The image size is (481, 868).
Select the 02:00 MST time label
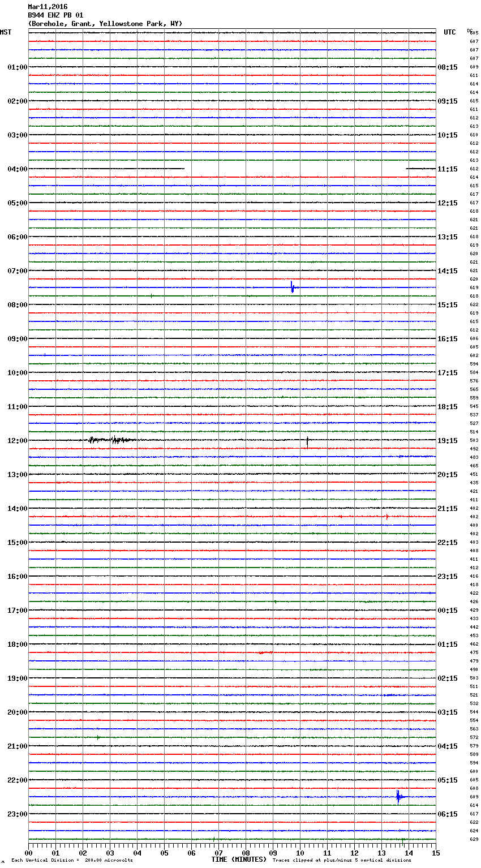pos(18,101)
